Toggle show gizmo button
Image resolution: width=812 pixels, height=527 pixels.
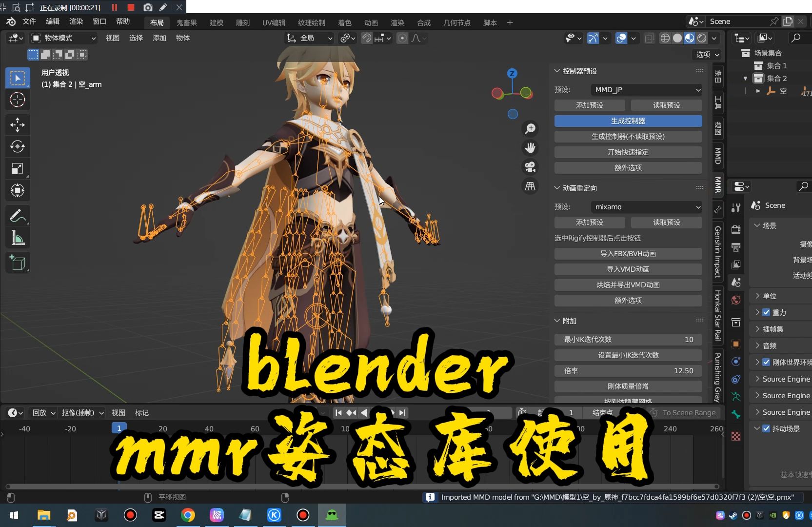click(593, 38)
